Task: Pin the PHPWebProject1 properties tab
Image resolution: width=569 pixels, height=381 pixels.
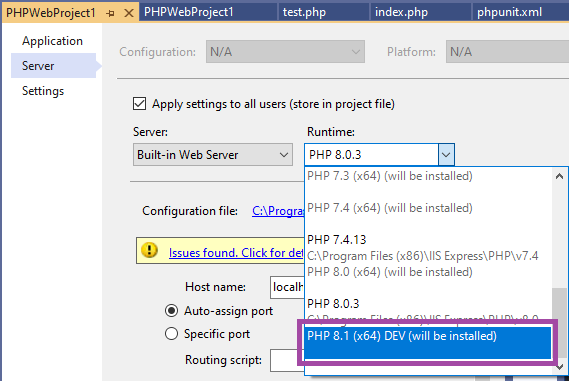Action: point(110,13)
